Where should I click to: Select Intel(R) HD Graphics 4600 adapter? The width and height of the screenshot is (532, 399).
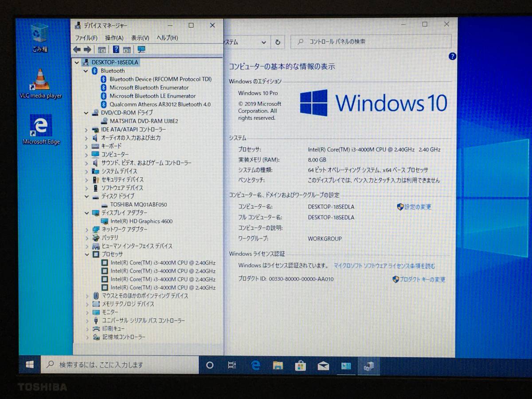[x=141, y=221]
